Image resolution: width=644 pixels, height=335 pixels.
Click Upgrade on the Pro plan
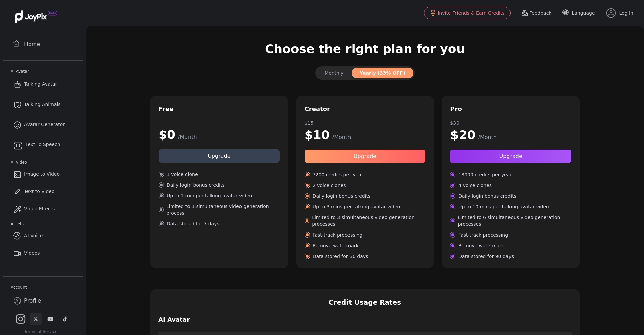510,156
